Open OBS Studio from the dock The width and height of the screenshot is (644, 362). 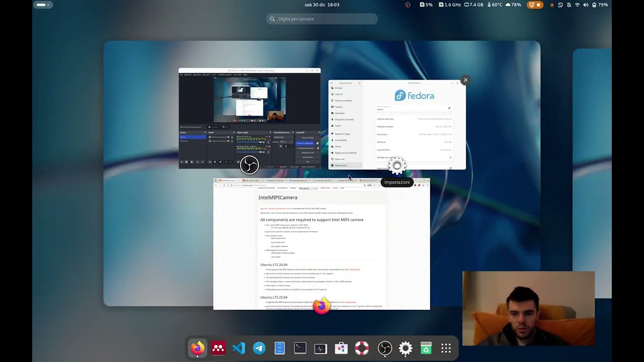pos(385,348)
